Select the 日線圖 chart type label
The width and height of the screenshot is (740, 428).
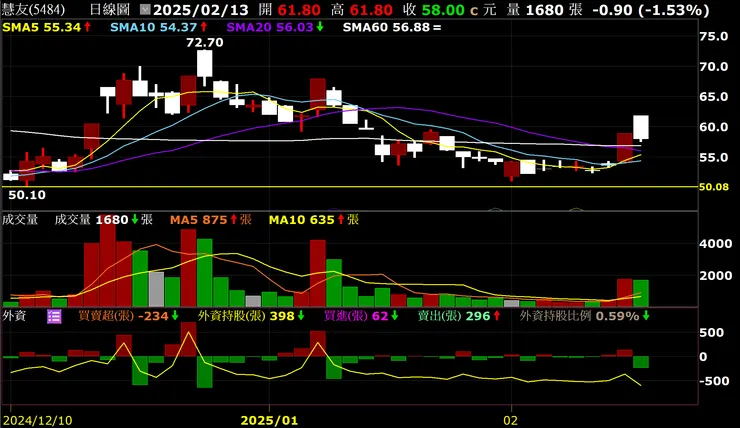109,9
